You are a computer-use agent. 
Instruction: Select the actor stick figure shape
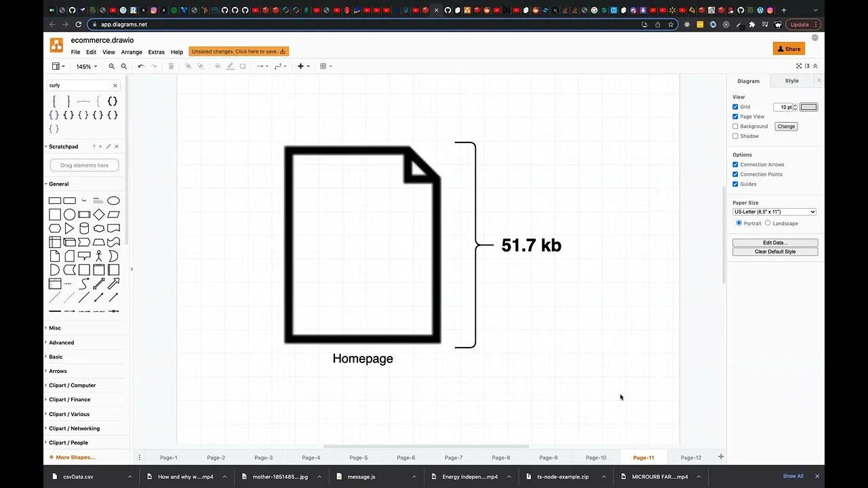point(99,256)
